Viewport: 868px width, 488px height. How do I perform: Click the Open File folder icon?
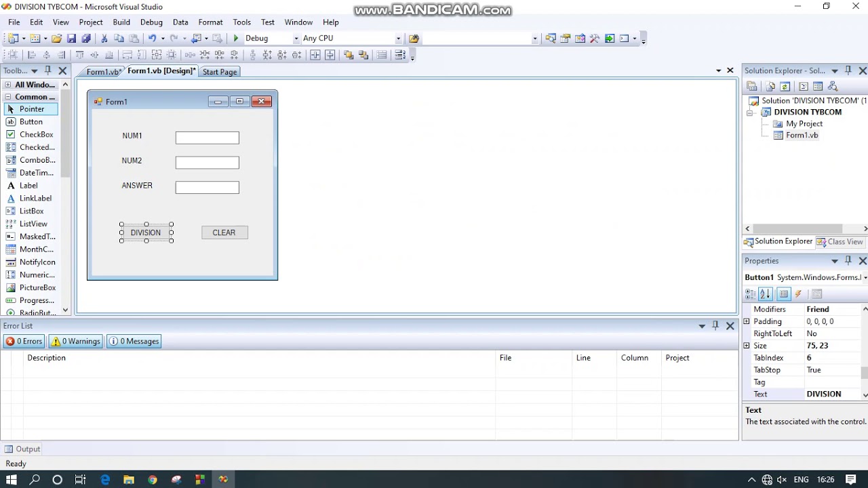click(57, 39)
